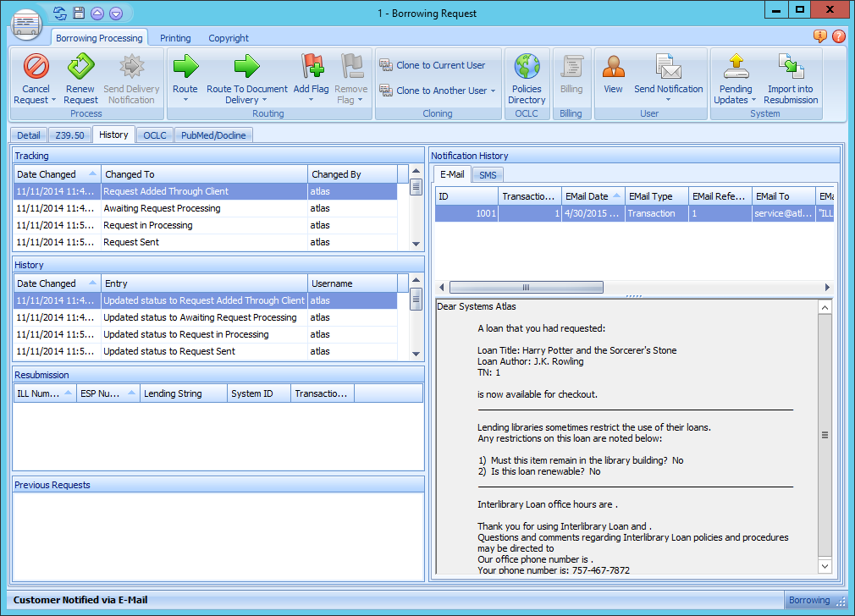Click the green Route arrow icon
This screenshot has height=616, width=855.
pyautogui.click(x=185, y=66)
